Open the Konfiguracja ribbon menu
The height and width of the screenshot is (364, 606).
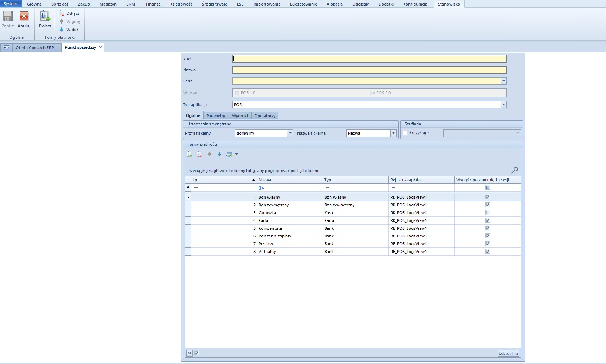click(415, 4)
